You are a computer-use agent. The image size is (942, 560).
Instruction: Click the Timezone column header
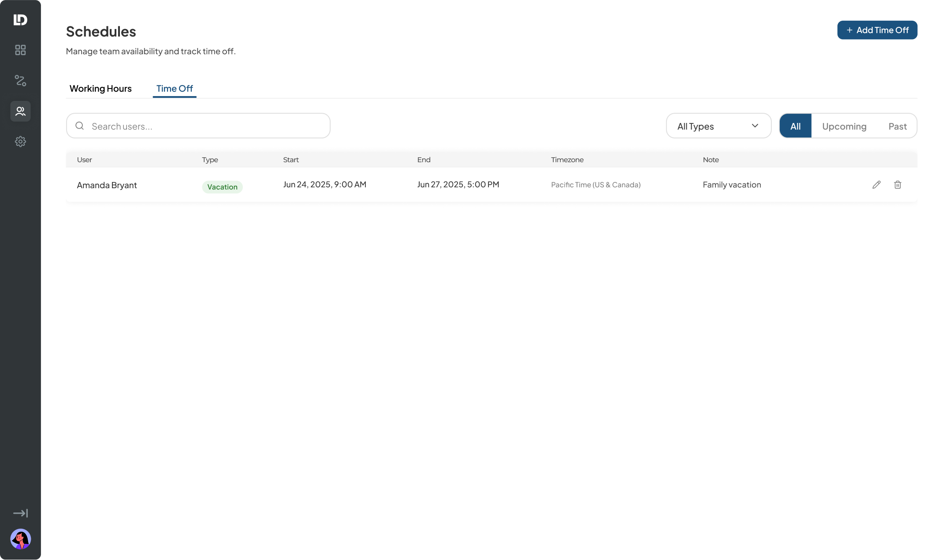tap(567, 159)
